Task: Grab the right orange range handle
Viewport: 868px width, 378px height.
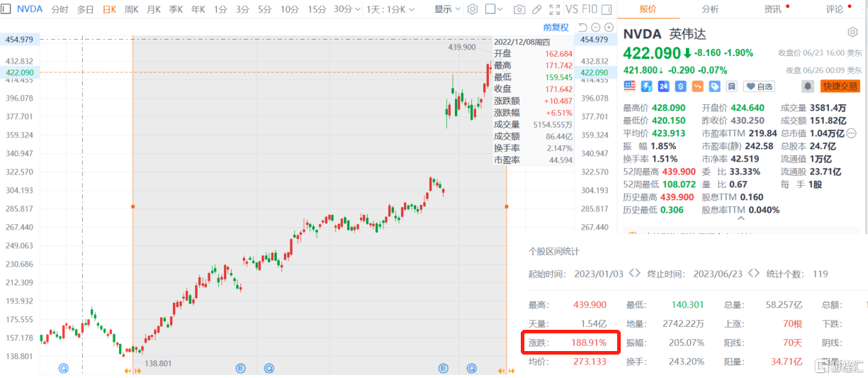Action: 507,206
